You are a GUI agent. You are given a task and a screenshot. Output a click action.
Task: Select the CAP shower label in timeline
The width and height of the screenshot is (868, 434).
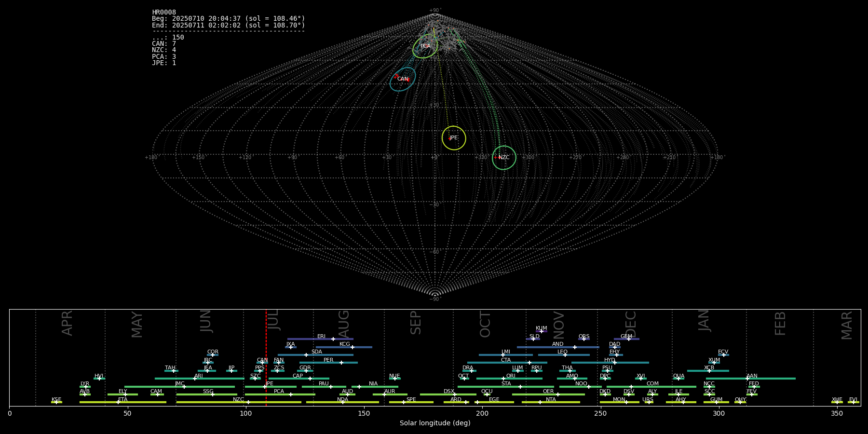tap(298, 376)
